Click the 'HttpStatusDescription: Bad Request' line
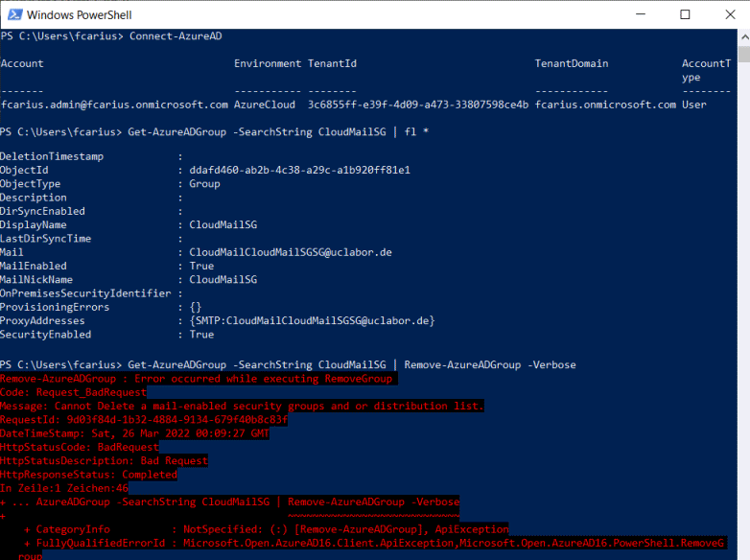 [104, 461]
